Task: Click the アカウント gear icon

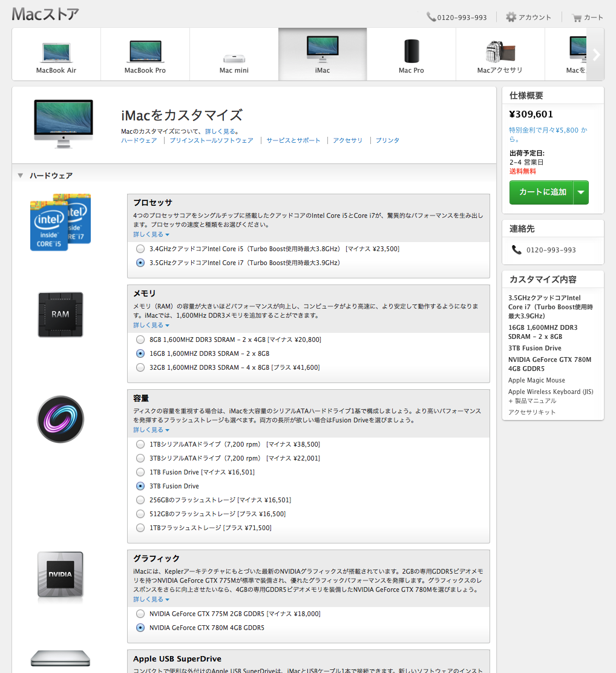Action: pos(511,17)
